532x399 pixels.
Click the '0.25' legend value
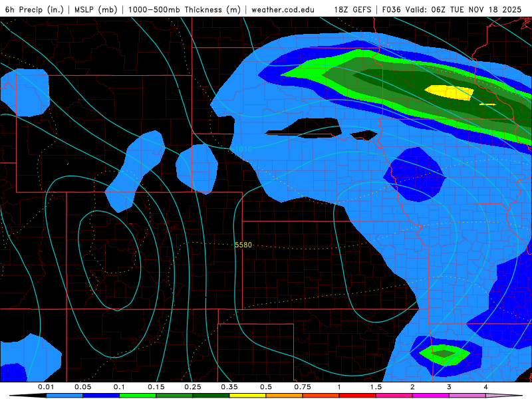[193, 387]
